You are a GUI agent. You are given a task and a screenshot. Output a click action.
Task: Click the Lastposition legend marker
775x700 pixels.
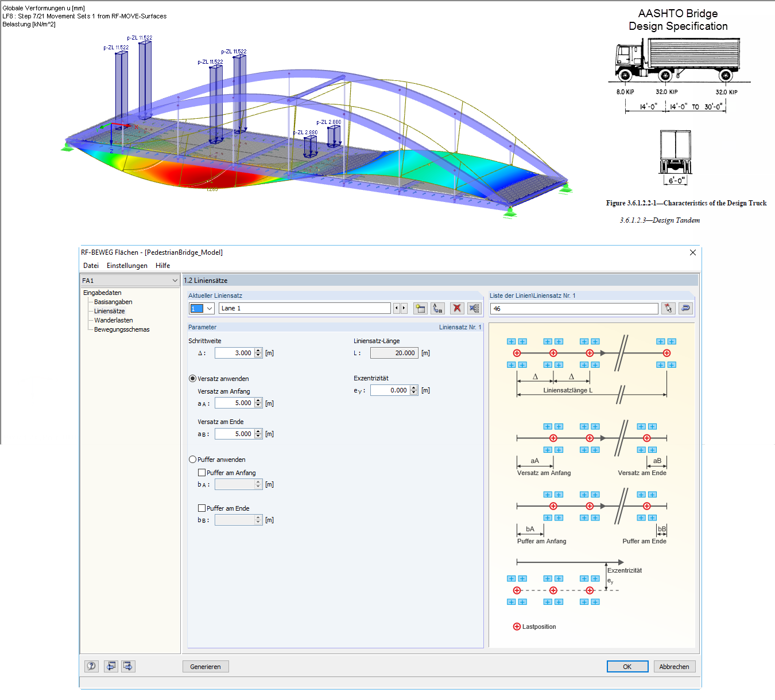tap(517, 627)
